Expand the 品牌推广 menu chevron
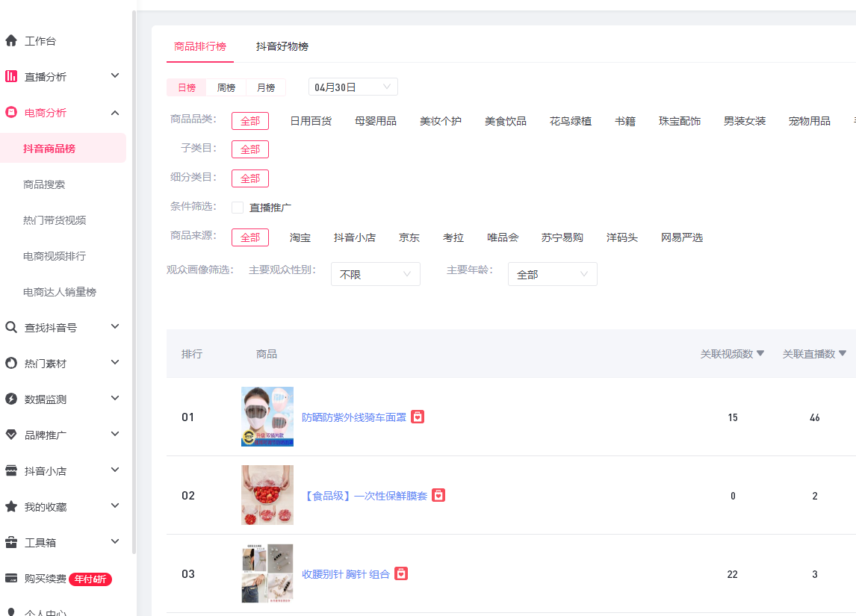856x616 pixels. 114,434
